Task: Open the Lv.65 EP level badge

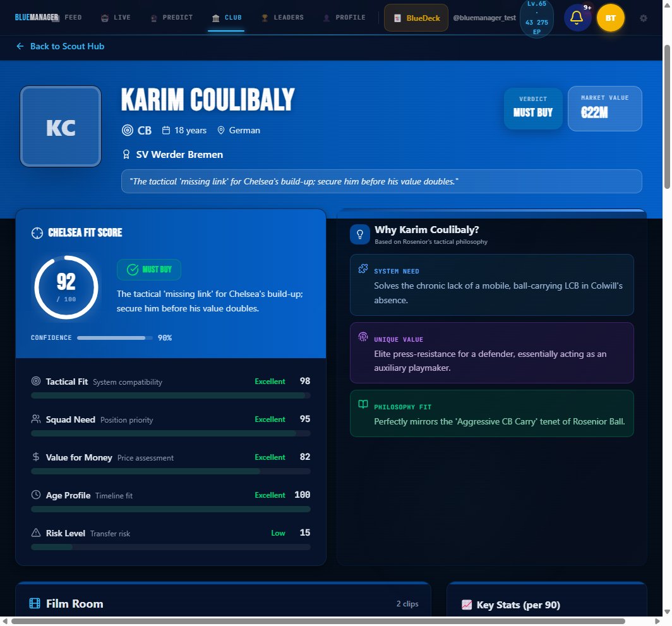Action: (537, 18)
